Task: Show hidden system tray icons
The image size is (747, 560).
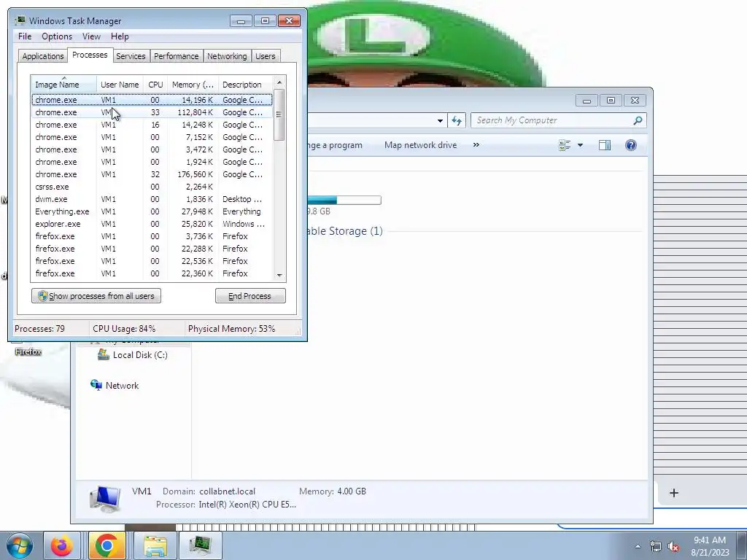Action: tap(638, 546)
